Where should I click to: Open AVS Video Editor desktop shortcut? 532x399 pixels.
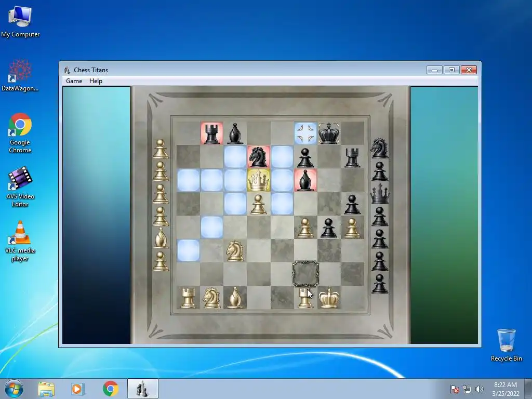tap(20, 187)
